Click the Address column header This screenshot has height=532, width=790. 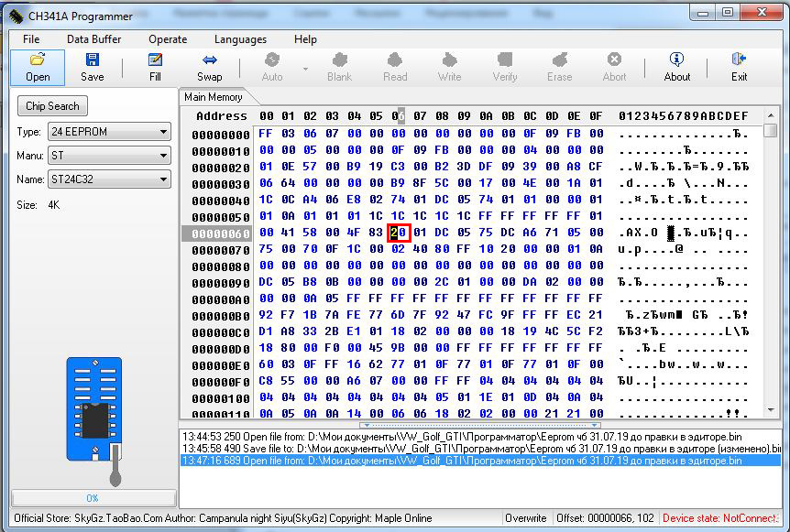click(222, 116)
